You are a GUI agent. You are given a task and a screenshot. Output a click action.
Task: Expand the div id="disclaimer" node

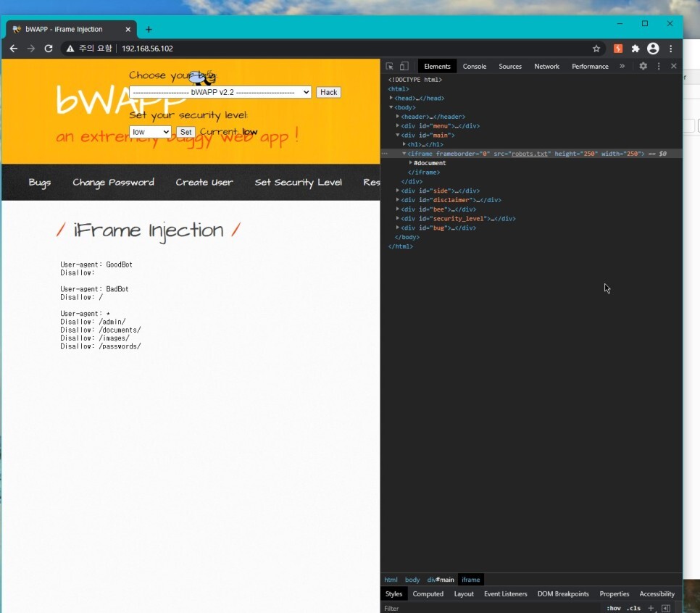click(x=398, y=199)
